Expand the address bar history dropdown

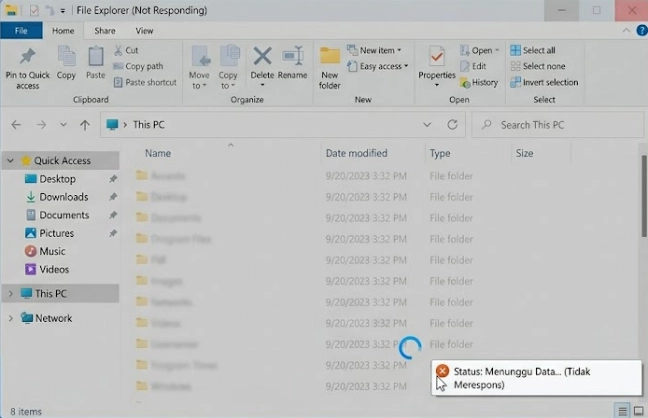pos(427,124)
